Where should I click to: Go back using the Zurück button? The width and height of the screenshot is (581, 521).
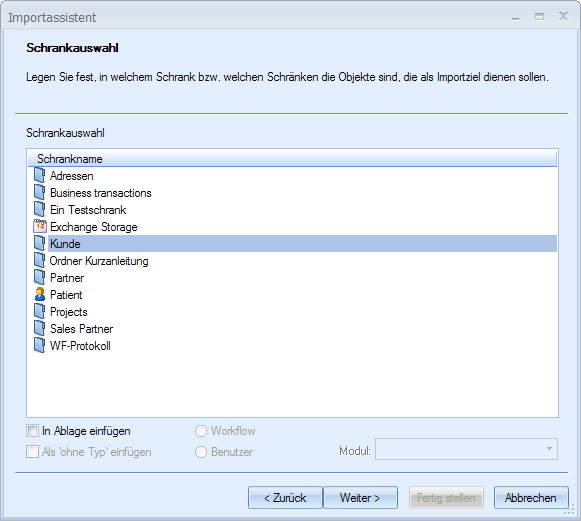[x=285, y=498]
